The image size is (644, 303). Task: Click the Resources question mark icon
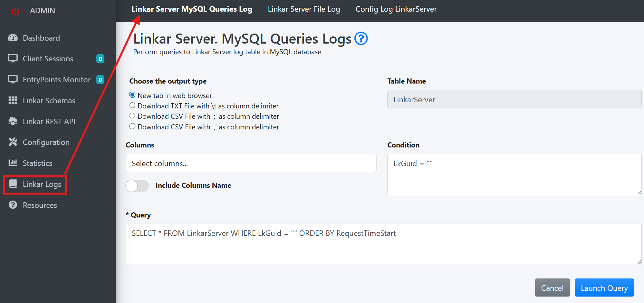pyautogui.click(x=13, y=205)
